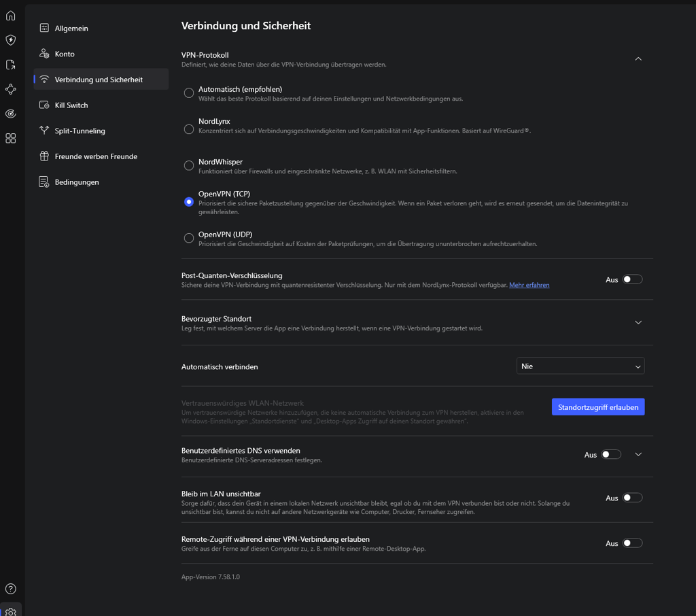Expand the Benutzerdefiniertes DNS chevron

click(x=638, y=454)
